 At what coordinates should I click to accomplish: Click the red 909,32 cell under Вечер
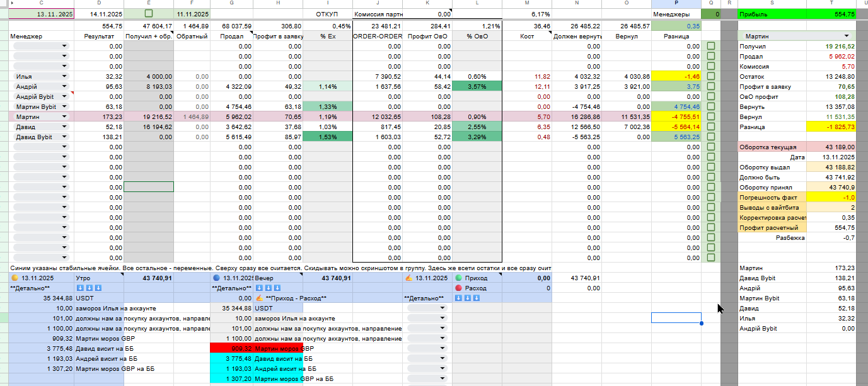tap(231, 348)
